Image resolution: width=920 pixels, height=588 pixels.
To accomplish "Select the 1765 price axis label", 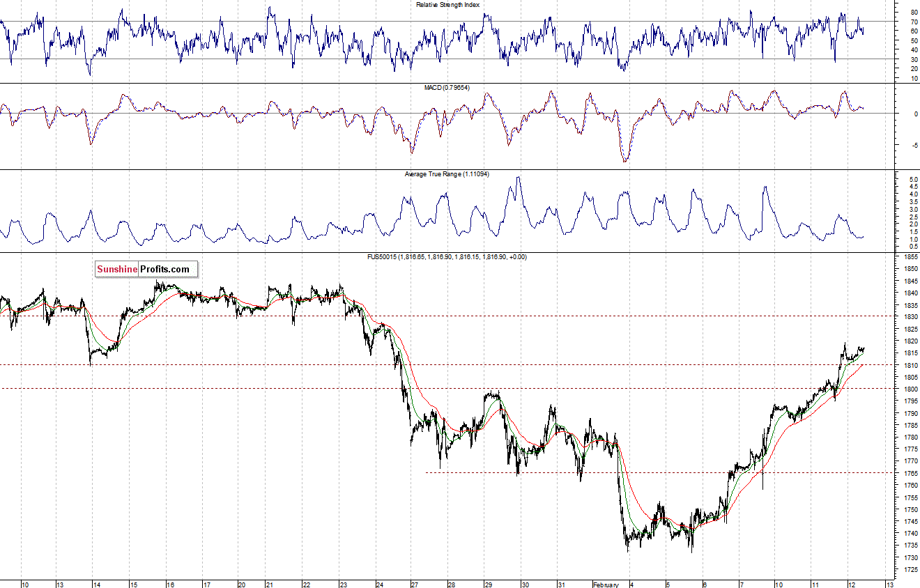I will (910, 474).
